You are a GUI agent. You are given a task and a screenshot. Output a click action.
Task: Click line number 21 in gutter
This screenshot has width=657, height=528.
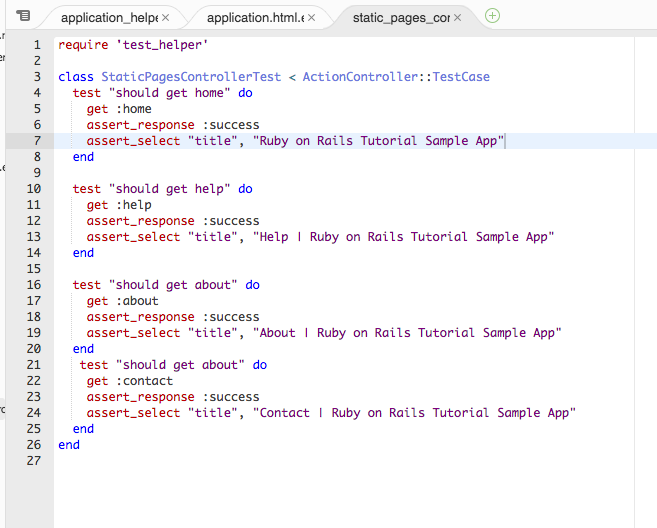[34, 365]
